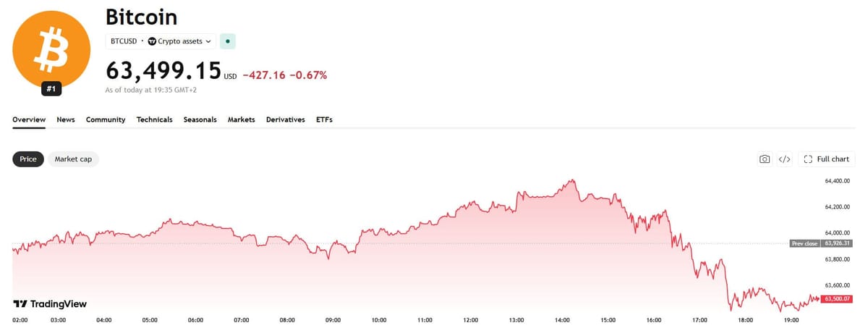
Task: Click the green market status dot
Action: (228, 41)
